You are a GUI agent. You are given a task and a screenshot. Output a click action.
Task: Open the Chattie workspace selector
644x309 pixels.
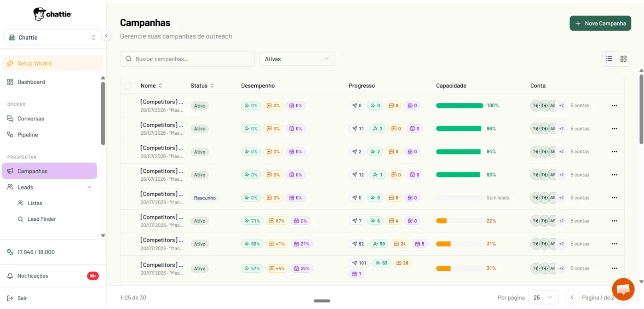(52, 37)
